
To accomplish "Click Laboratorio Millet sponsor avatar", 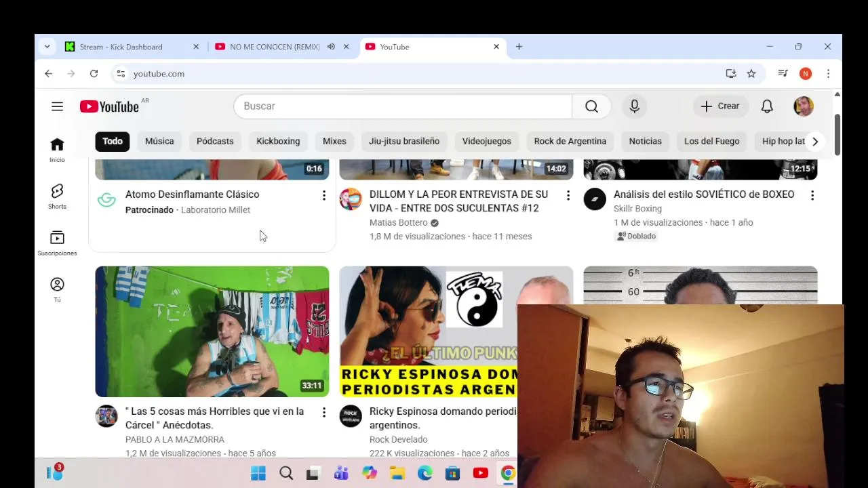I will click(x=106, y=199).
